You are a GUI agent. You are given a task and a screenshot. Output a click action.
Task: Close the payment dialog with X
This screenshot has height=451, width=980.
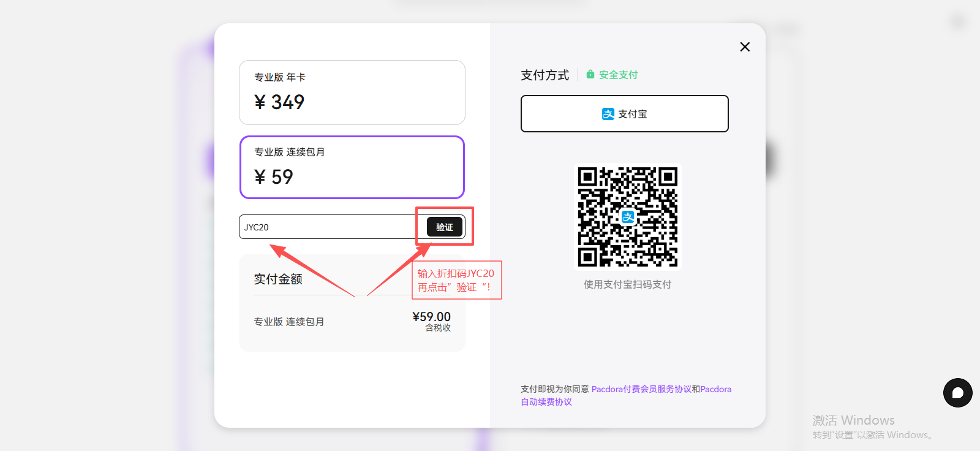coord(745,47)
